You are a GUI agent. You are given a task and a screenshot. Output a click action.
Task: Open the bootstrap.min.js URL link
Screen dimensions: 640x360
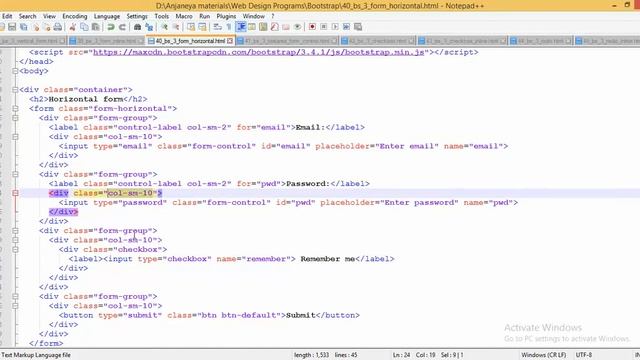point(259,52)
